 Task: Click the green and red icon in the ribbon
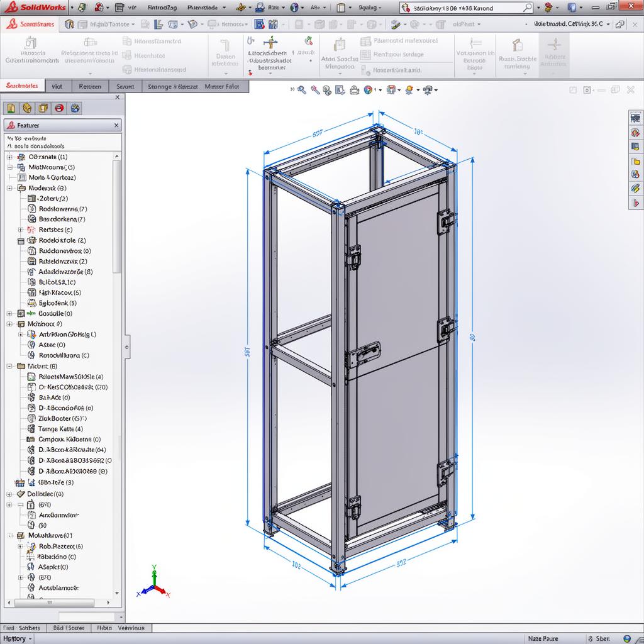(x=309, y=40)
